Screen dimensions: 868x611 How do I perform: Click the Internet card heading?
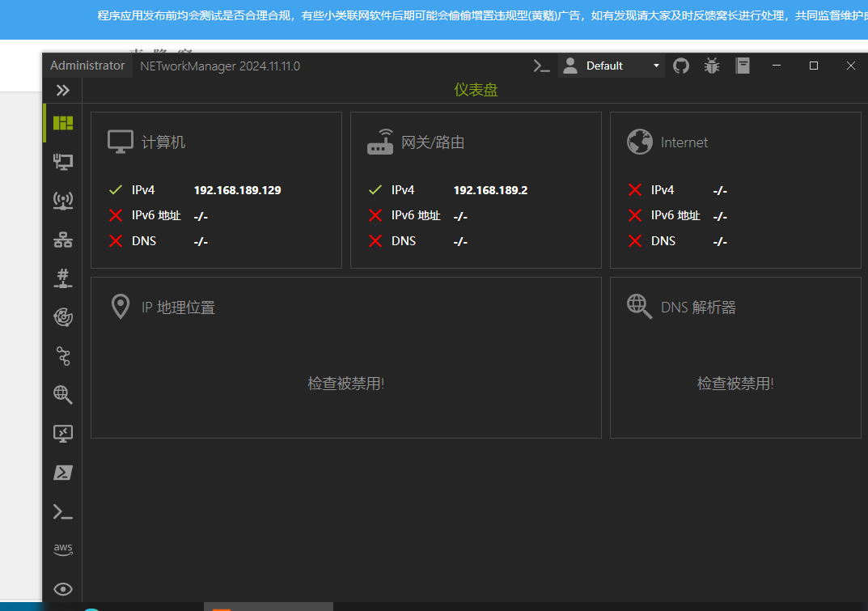(x=684, y=142)
